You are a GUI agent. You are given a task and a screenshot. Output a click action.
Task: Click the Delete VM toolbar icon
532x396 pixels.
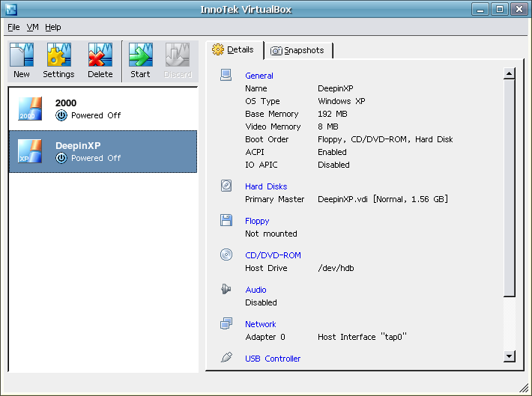pyautogui.click(x=100, y=55)
